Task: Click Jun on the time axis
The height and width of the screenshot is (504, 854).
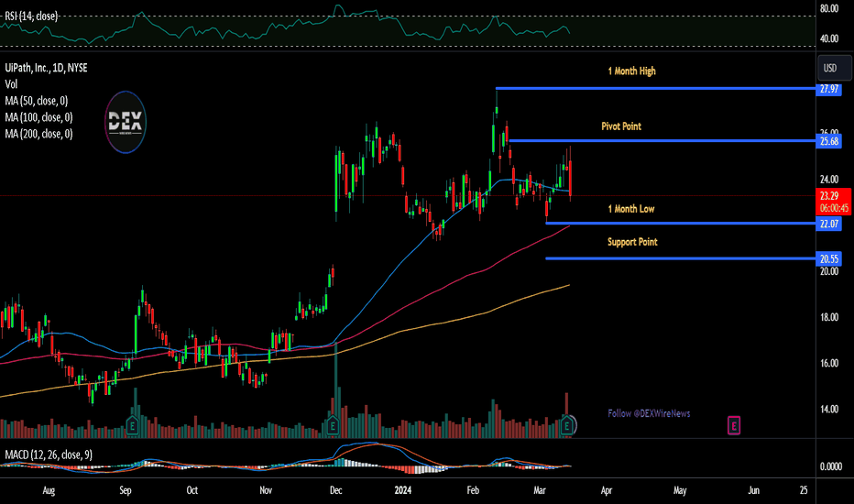Action: point(753,490)
